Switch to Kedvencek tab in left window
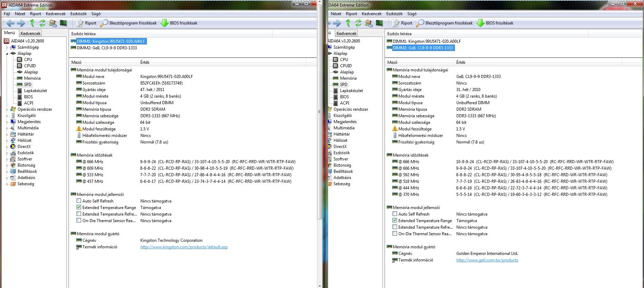 (30, 33)
